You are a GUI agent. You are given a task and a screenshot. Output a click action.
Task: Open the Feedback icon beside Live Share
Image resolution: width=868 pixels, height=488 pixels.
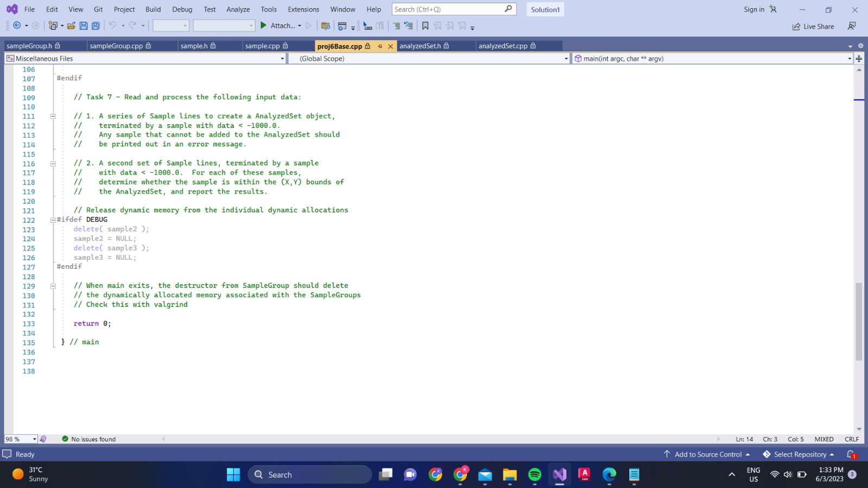pos(852,26)
